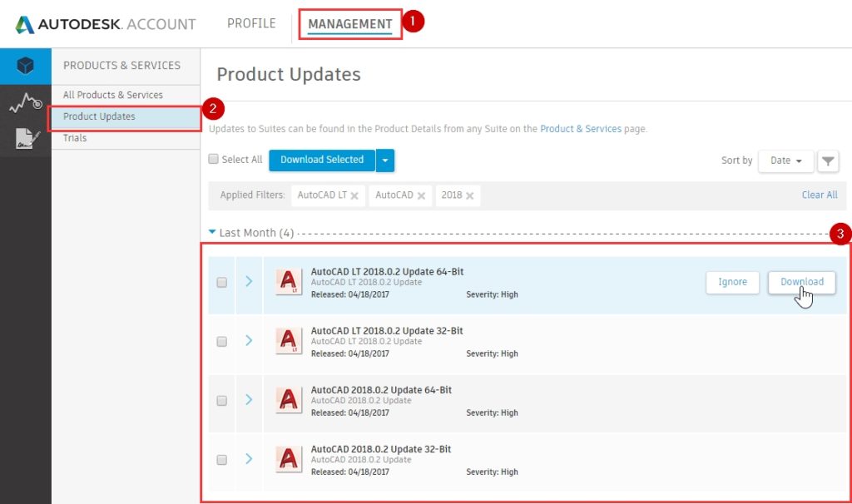
Task: Switch to the Profile tab
Action: point(251,23)
